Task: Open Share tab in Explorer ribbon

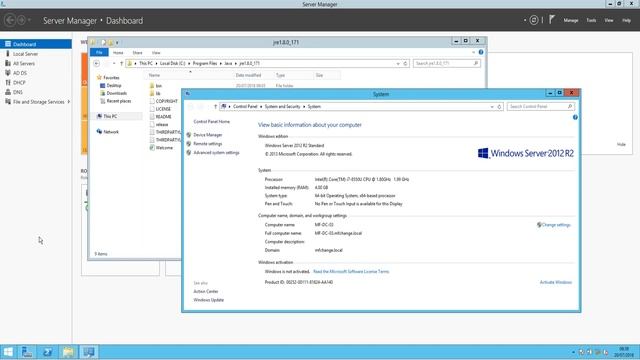Action: click(138, 53)
